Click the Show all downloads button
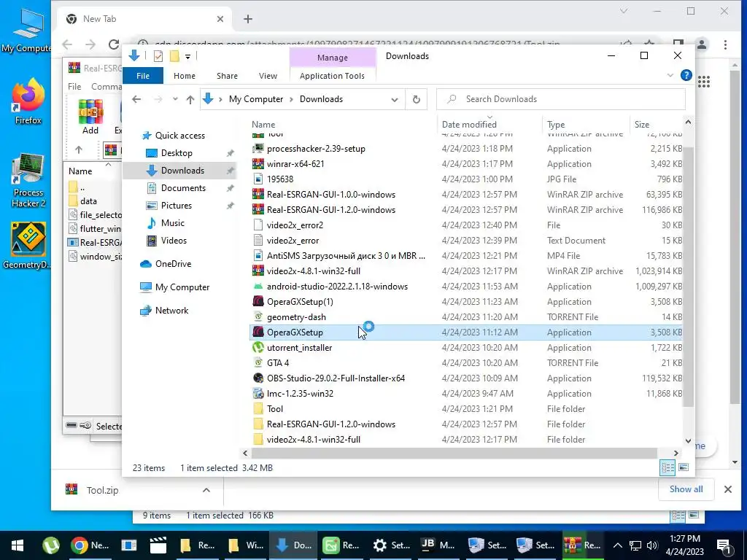747x560 pixels. click(686, 489)
